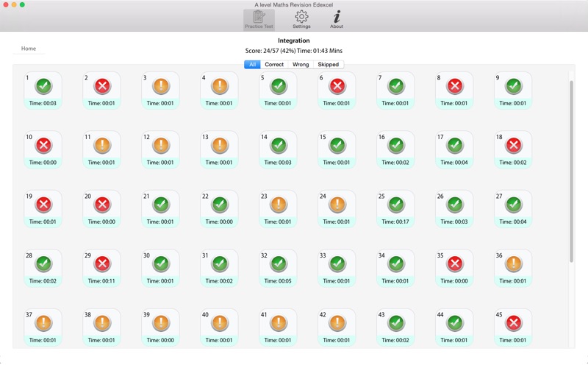Open question 24 exclamation tile

(337, 209)
